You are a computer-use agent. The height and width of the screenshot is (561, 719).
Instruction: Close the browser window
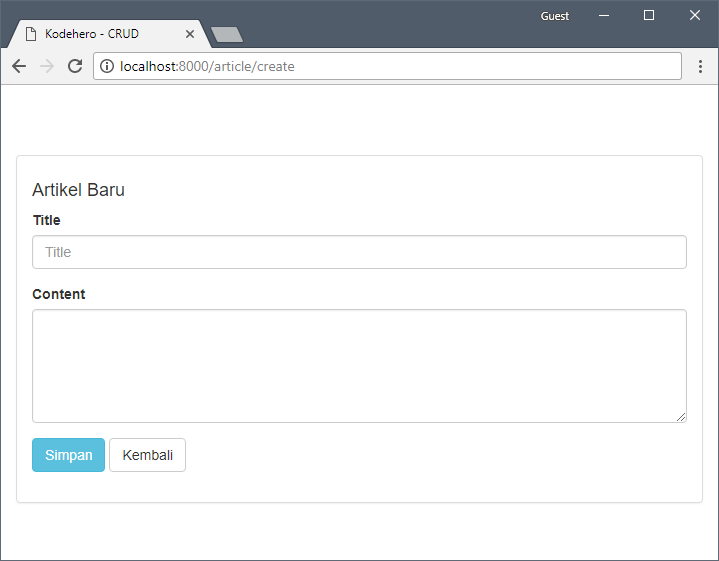tap(695, 16)
